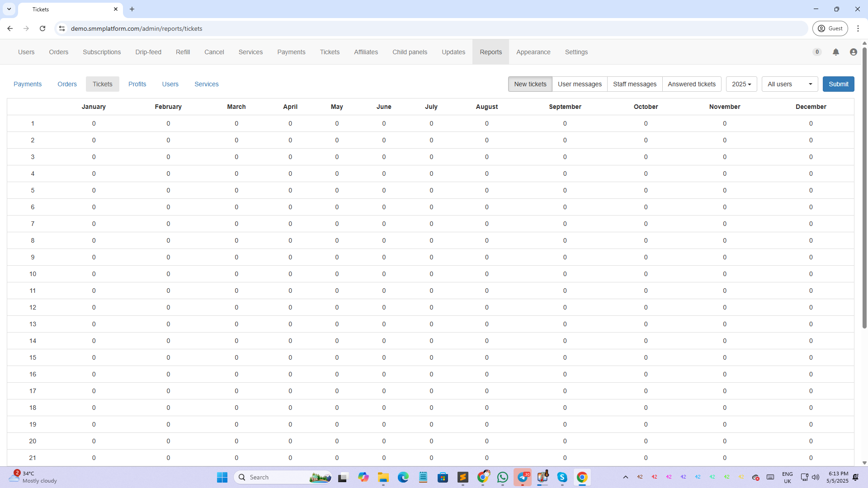Open the site information icon in address bar
Image resolution: width=868 pixels, height=488 pixels.
(62, 28)
